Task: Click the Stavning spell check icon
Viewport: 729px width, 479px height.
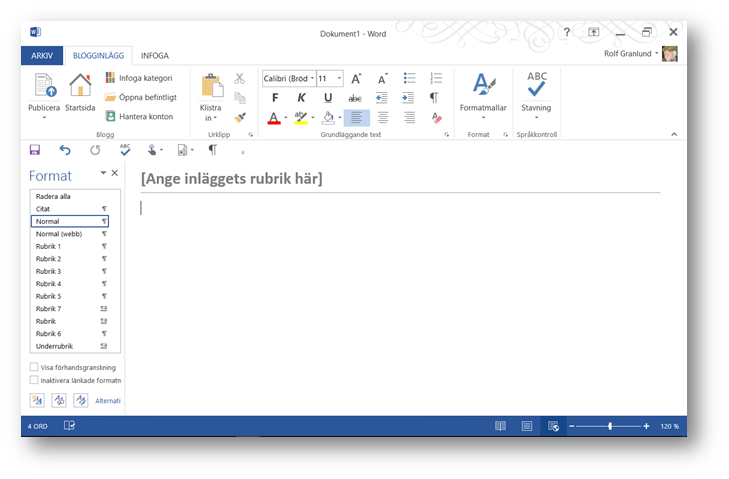Action: pos(536,86)
